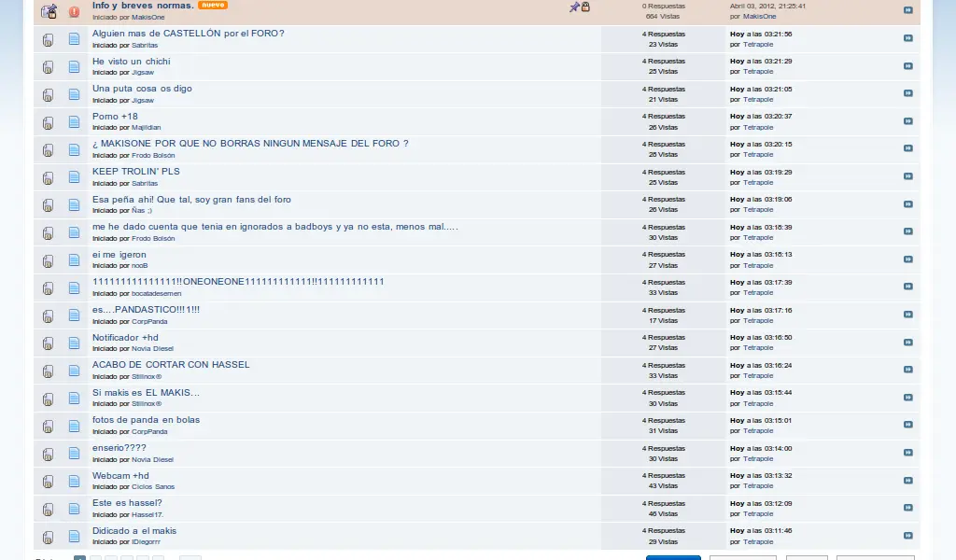Open thread '¿ MAKISONE POR QUE NO BORRAS NINGUN MENSAJE'
The height and width of the screenshot is (560, 956).
click(250, 143)
